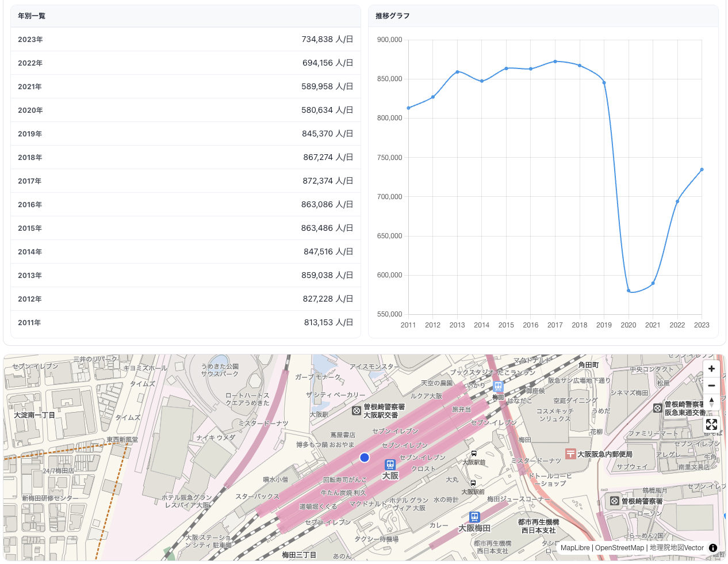The image size is (728, 564).
Task: Select the 2023 data point on graph
Action: [x=702, y=170]
